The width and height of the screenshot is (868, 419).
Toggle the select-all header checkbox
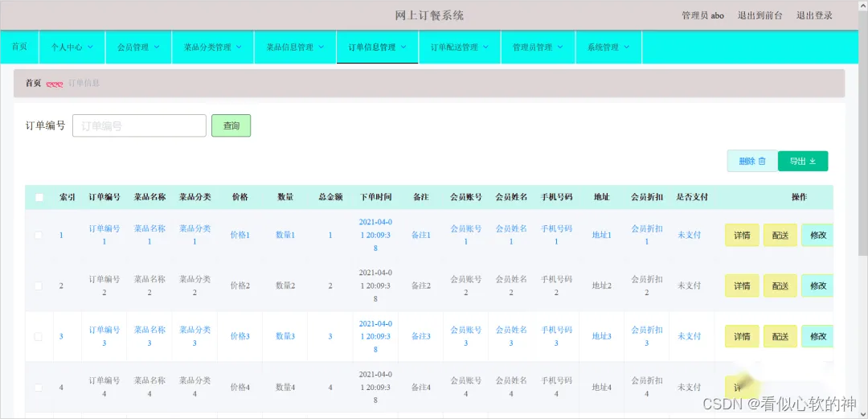(x=39, y=197)
